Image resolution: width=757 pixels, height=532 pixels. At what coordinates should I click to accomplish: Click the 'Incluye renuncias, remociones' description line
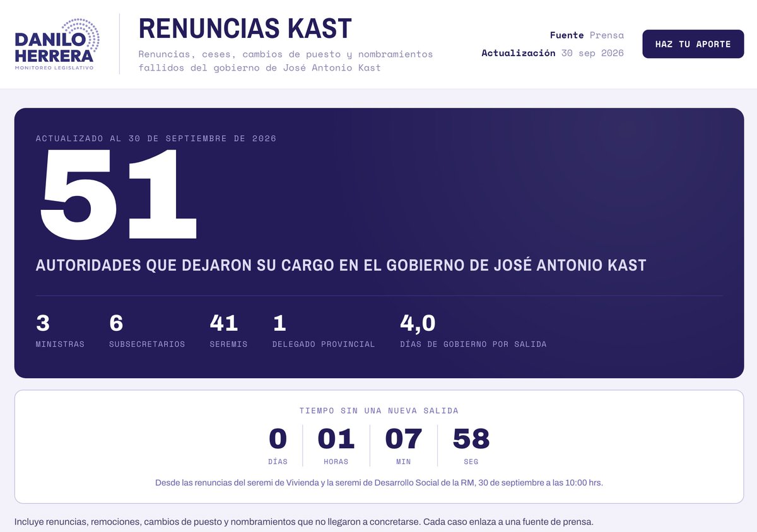pos(304,522)
